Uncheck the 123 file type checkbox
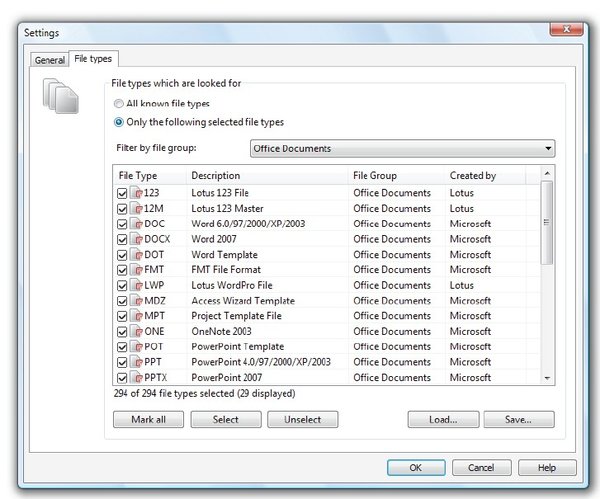This screenshot has width=600, height=499. (x=122, y=193)
